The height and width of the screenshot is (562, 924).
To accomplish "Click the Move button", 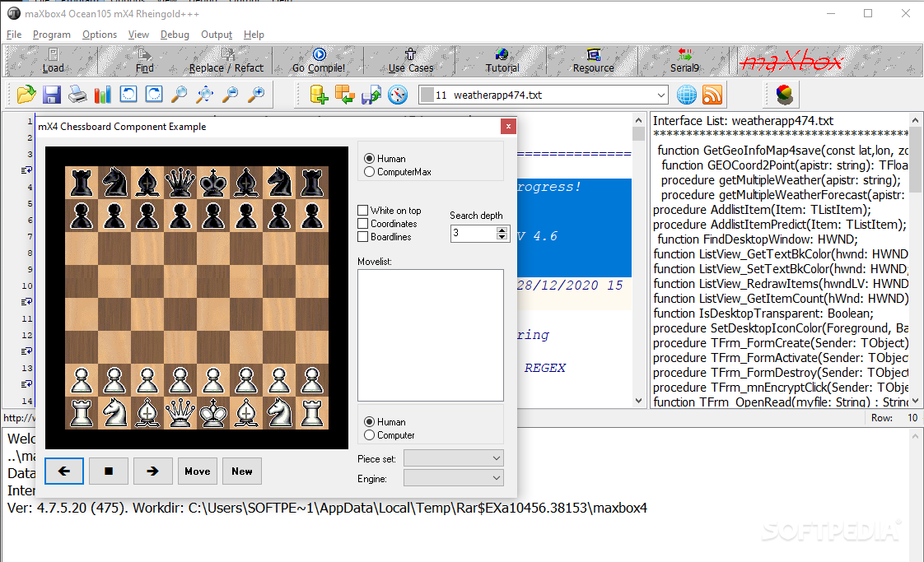I will coord(198,471).
